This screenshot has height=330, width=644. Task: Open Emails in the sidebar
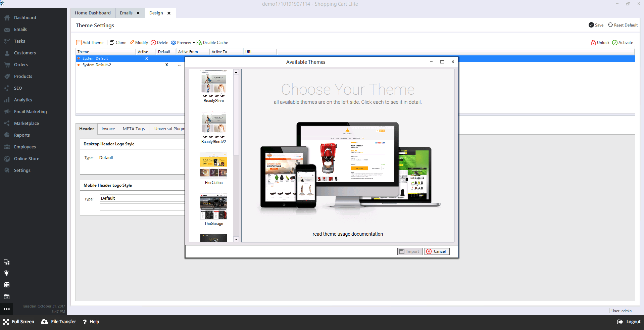(x=20, y=30)
